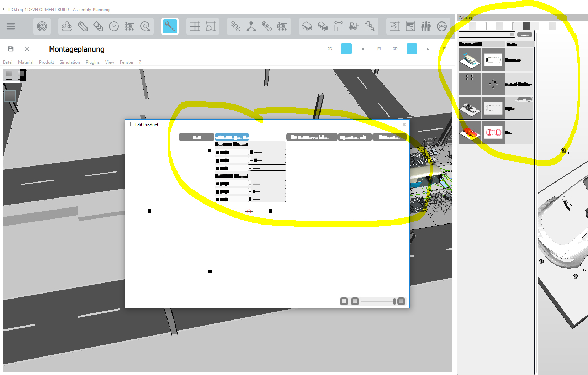
Task: Open the hamburger menu in the toolbar
Action: pos(11,26)
